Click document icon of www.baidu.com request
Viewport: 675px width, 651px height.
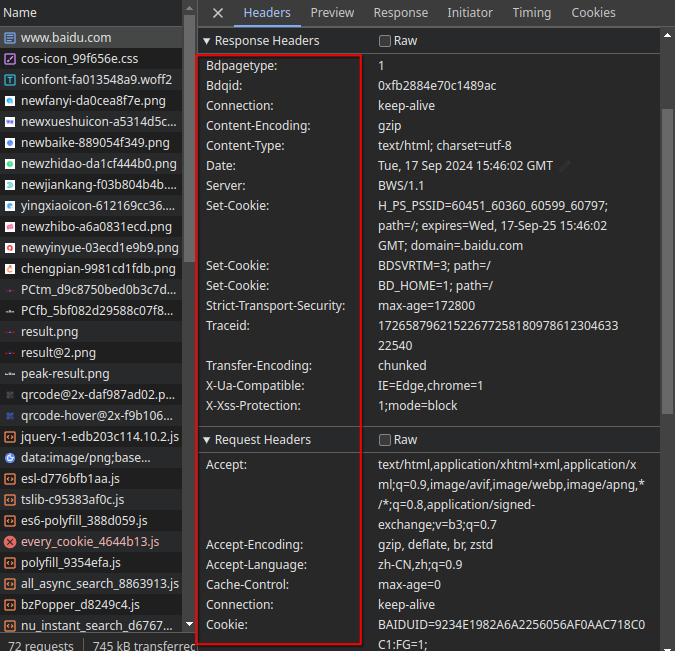10,38
